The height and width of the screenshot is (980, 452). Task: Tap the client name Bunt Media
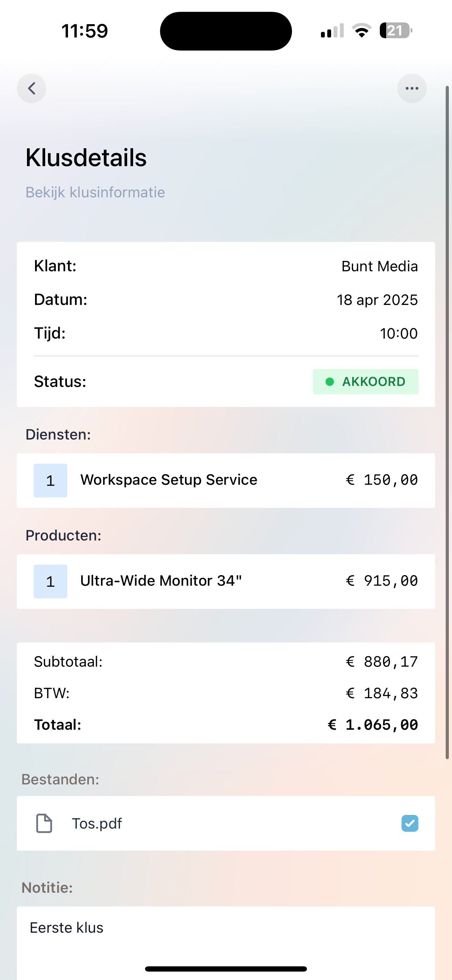(x=379, y=266)
